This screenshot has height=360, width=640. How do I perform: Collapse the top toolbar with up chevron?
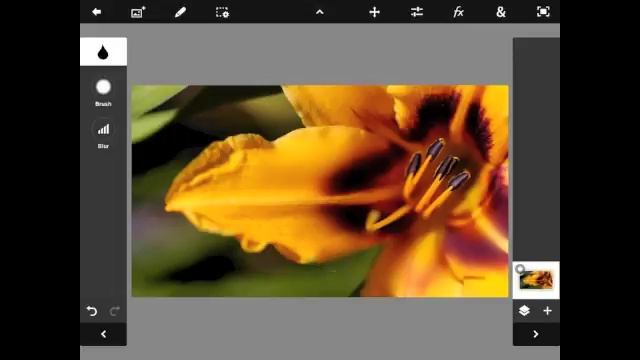pos(320,12)
